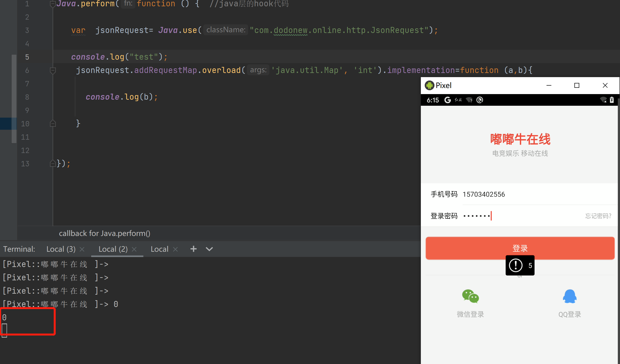Click the Google G status bar icon
620x364 pixels.
click(448, 100)
